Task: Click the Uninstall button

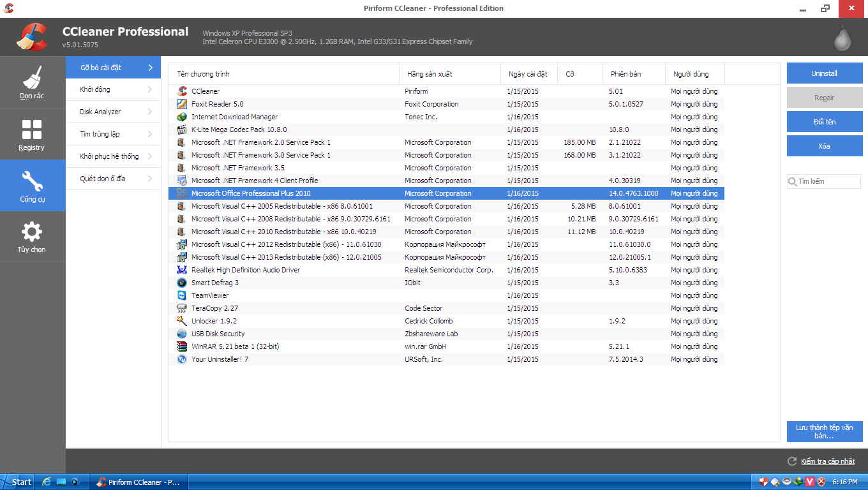Action: point(825,73)
